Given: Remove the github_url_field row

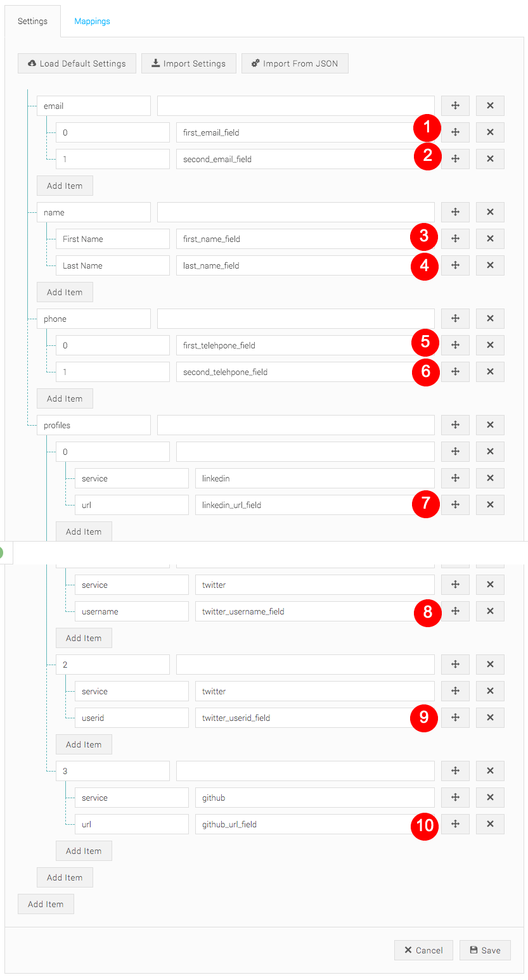Looking at the screenshot, I should 490,824.
